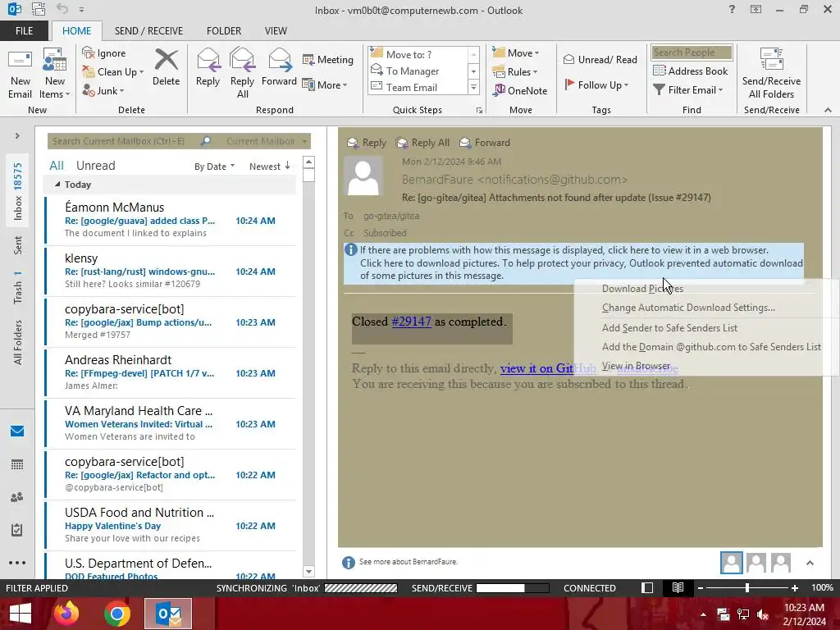Viewport: 840px width, 630px height.
Task: Choose View in Browser menu item
Action: click(636, 366)
